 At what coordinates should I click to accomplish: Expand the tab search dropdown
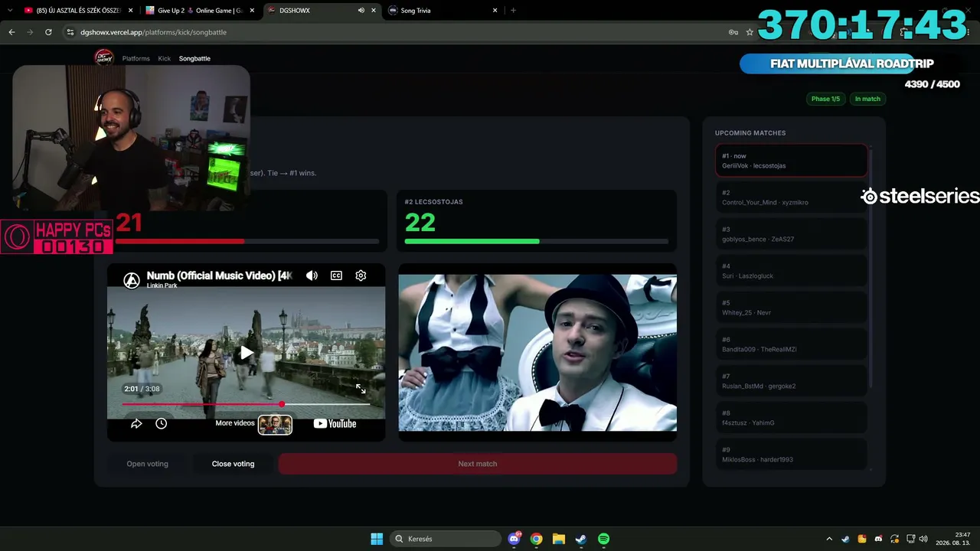(10, 11)
